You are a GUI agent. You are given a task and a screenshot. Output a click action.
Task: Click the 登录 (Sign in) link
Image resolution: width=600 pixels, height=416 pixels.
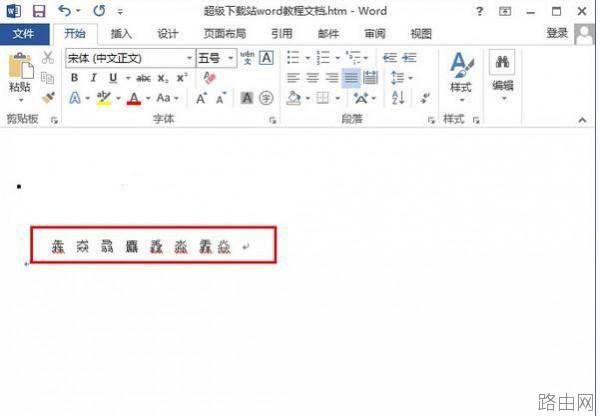(557, 33)
